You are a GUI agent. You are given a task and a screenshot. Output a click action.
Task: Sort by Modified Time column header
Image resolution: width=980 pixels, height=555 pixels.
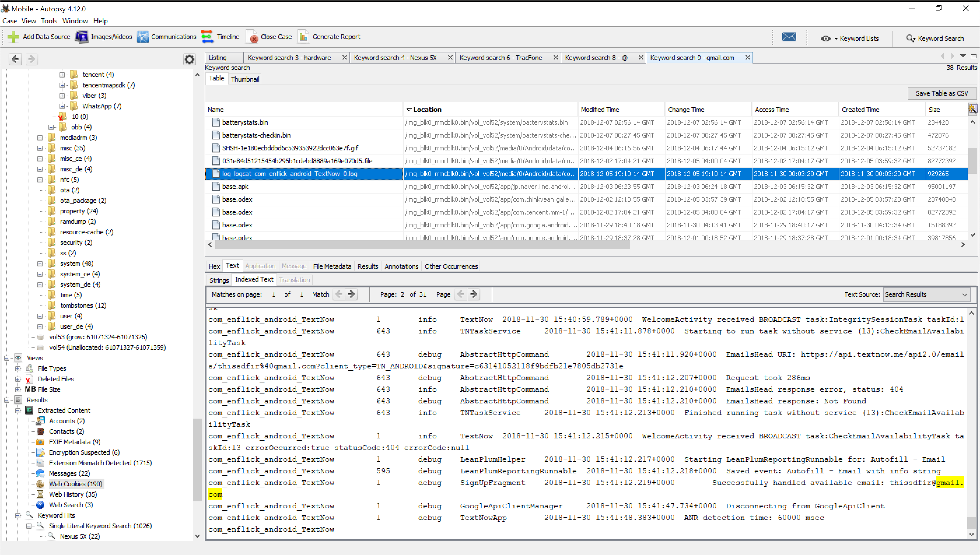pyautogui.click(x=621, y=109)
